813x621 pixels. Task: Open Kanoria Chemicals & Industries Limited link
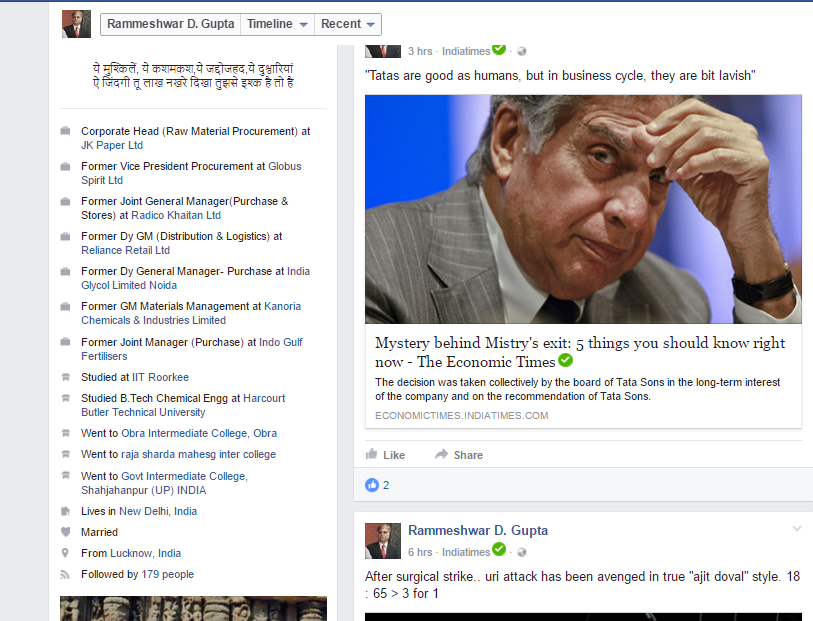pos(191,313)
